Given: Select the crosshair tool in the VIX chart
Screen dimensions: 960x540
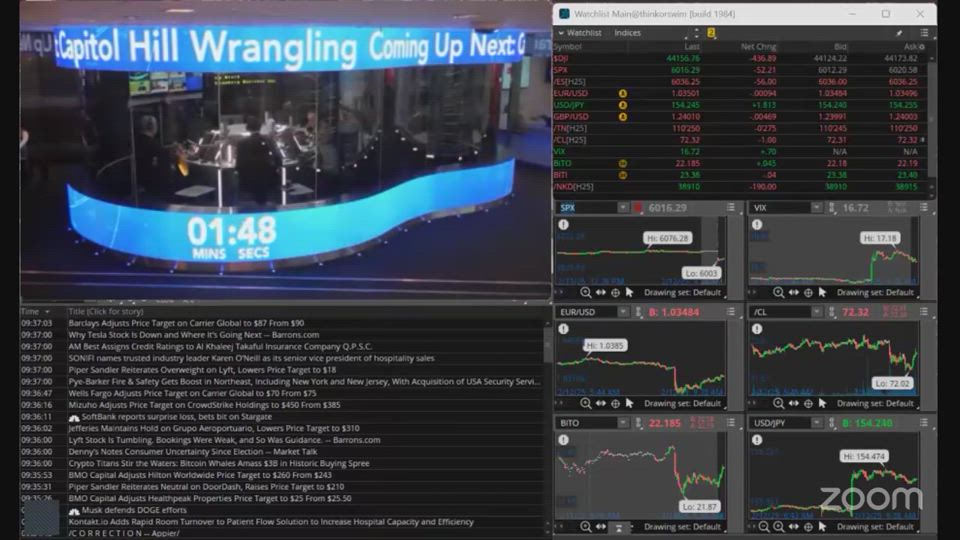Looking at the screenshot, I should 808,293.
